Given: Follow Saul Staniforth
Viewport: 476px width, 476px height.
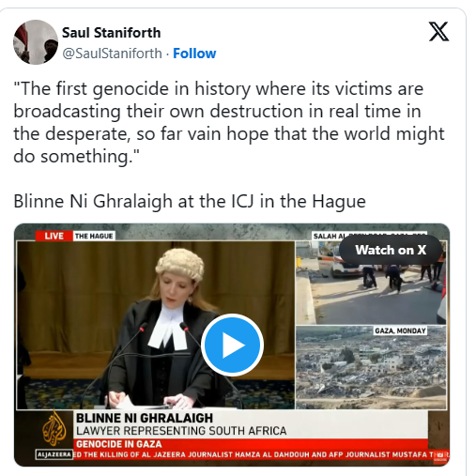Looking at the screenshot, I should 194,54.
